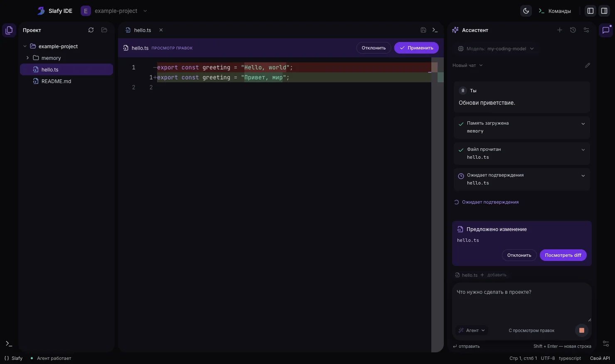Expand Ожидает подтверждения hello.ts step
The width and height of the screenshot is (615, 364).
coord(522,179)
